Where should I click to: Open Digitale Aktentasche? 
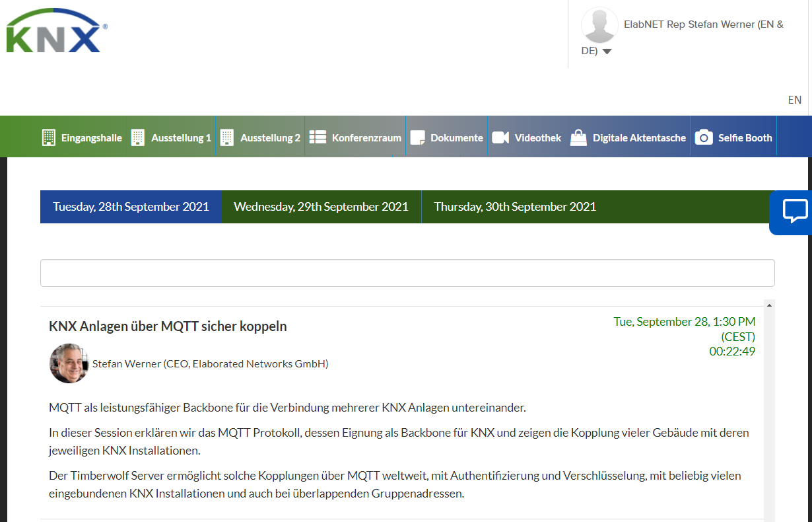point(639,138)
